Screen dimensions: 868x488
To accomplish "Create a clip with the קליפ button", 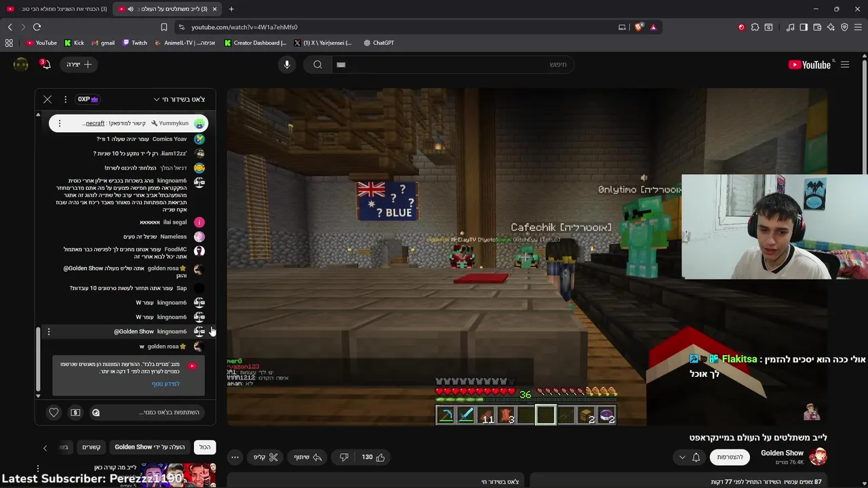I will pos(266,457).
